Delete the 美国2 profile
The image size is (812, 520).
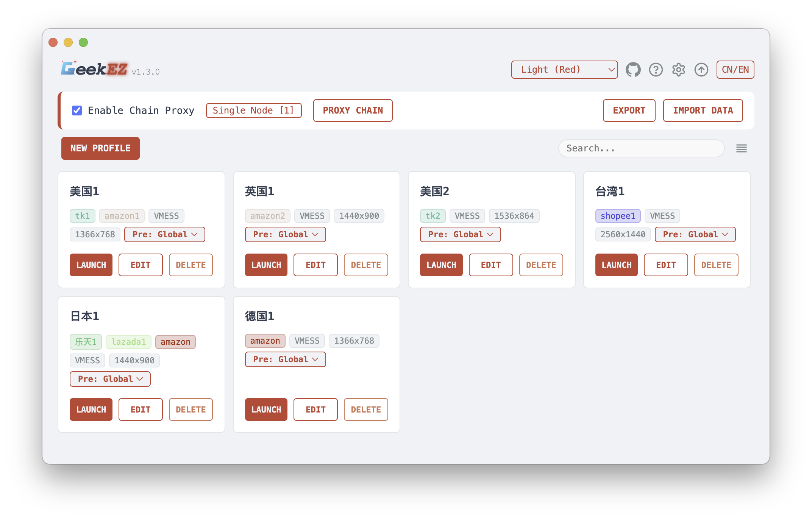(x=541, y=265)
